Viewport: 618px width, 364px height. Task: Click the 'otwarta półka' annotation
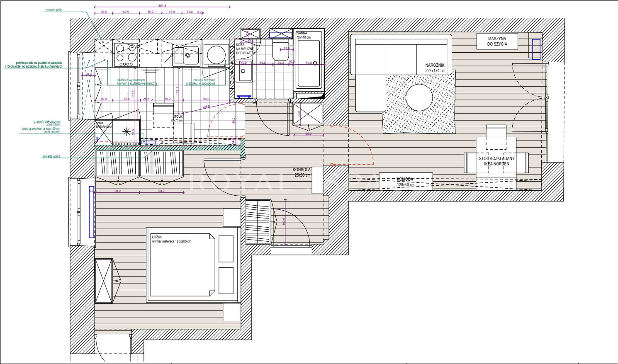(x=51, y=157)
